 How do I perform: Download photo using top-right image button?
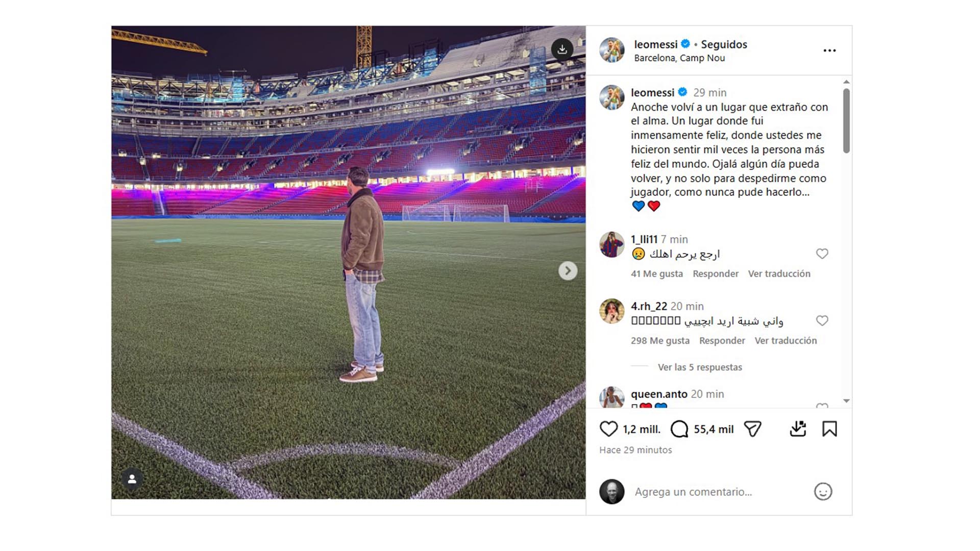click(562, 49)
